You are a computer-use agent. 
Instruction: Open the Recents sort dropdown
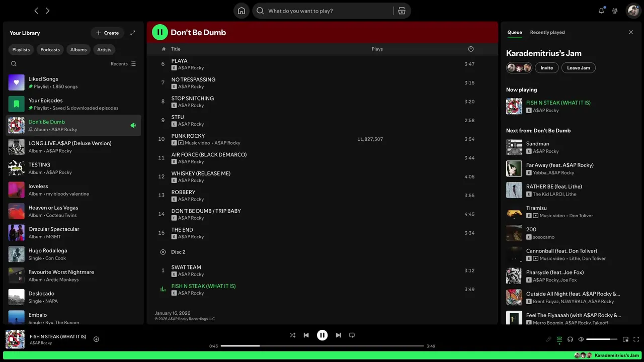coord(123,64)
